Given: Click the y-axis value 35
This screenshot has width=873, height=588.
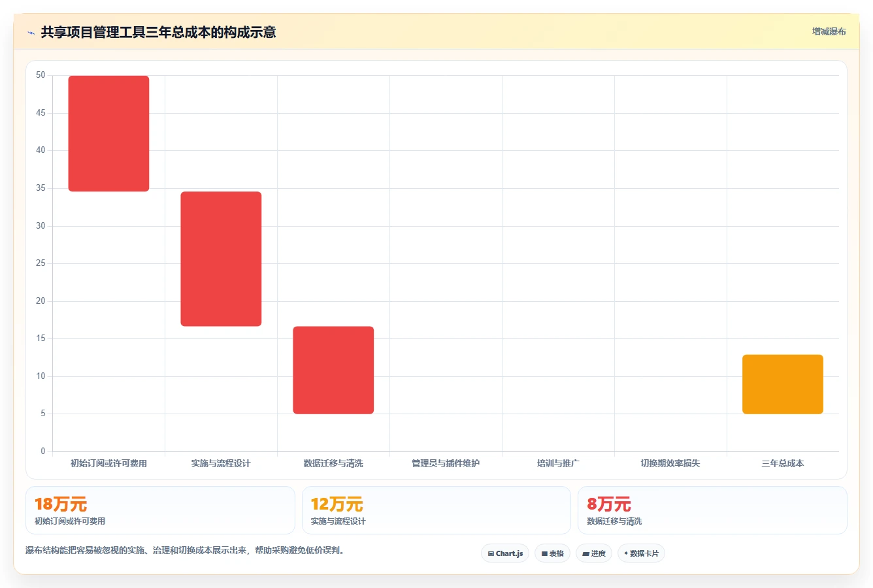Looking at the screenshot, I should coord(41,188).
